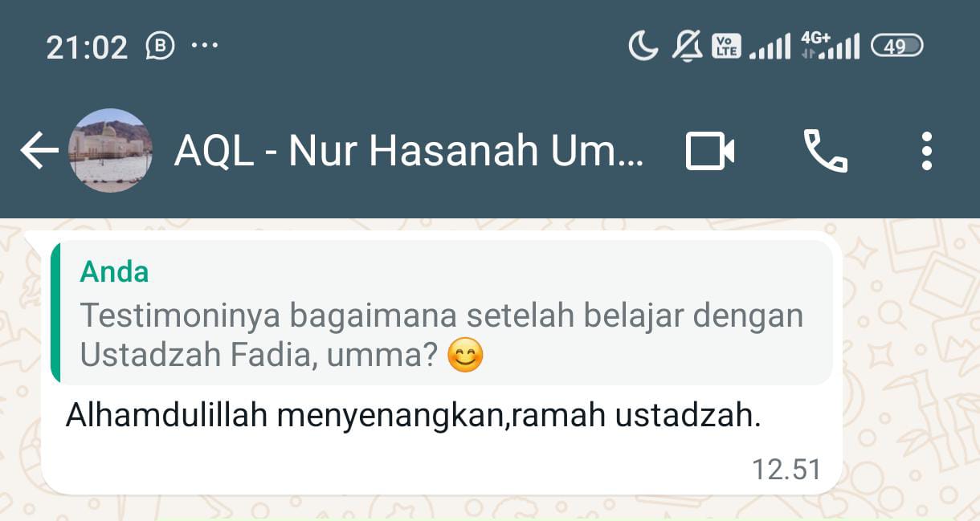Tap the moon do-not-disturb status icon
The height and width of the screenshot is (521, 980).
(643, 47)
